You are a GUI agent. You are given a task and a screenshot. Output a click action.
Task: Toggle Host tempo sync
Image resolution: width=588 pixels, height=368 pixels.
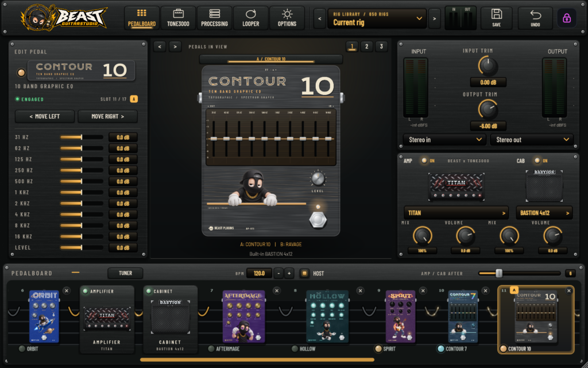click(304, 273)
